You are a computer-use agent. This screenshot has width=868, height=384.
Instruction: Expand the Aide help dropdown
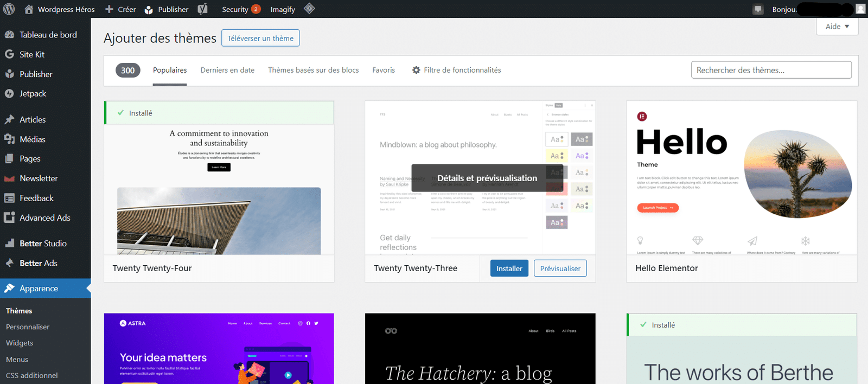(837, 27)
